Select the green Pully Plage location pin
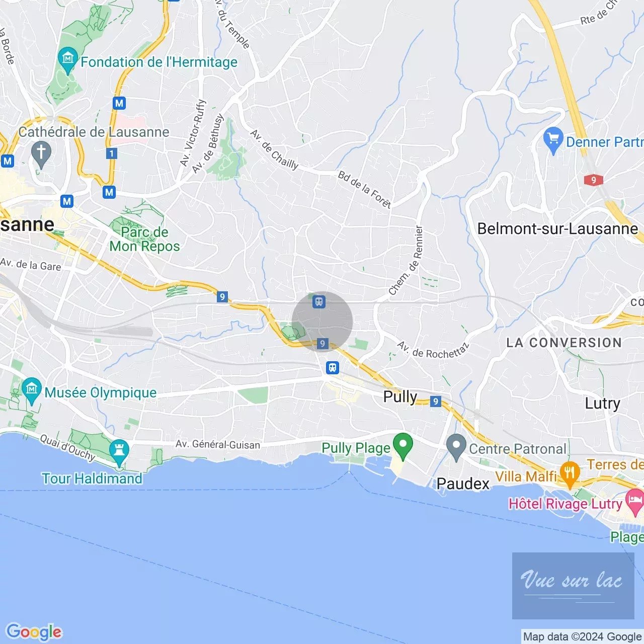644x644 pixels. pos(403,446)
